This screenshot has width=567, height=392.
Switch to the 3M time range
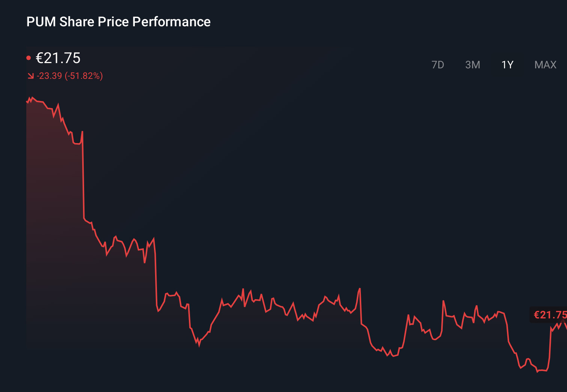(x=472, y=65)
